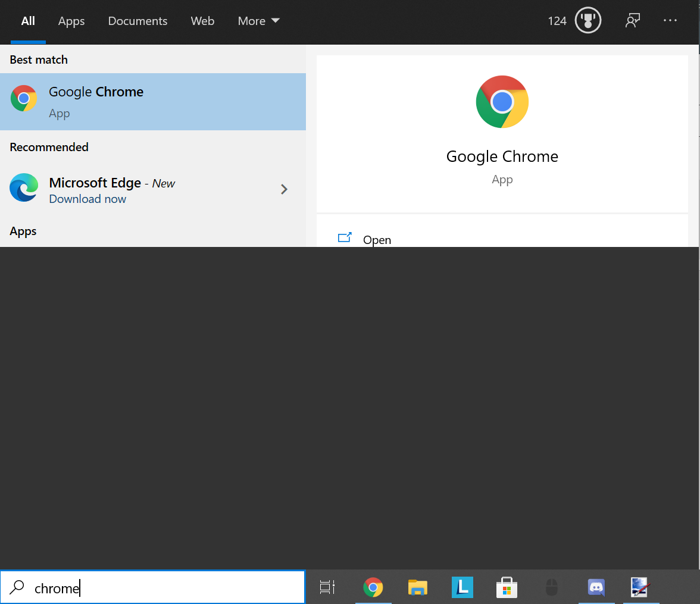Click the search box containing chrome

pos(152,587)
